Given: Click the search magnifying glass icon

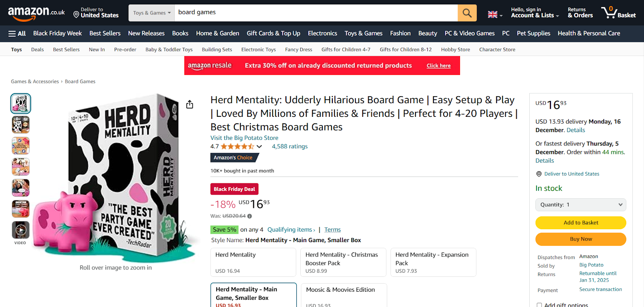Looking at the screenshot, I should coord(466,13).
